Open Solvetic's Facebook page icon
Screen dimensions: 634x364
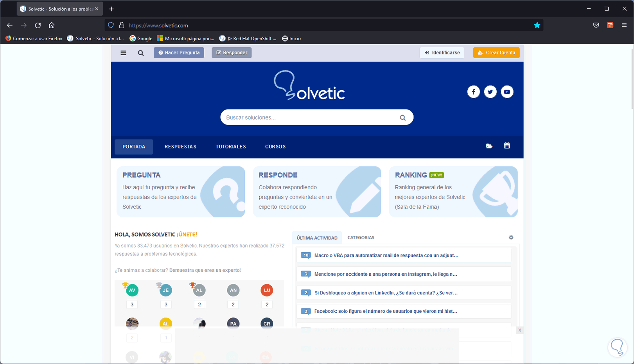tap(473, 92)
